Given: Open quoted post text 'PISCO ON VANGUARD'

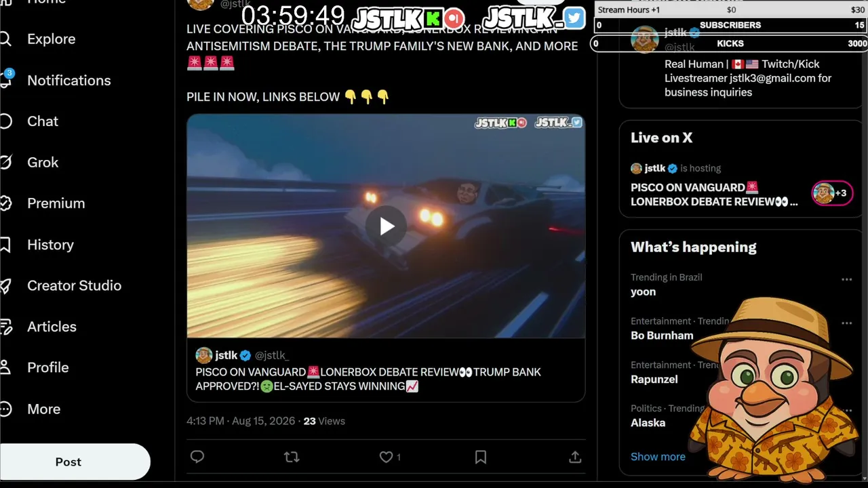Looking at the screenshot, I should pyautogui.click(x=251, y=372).
